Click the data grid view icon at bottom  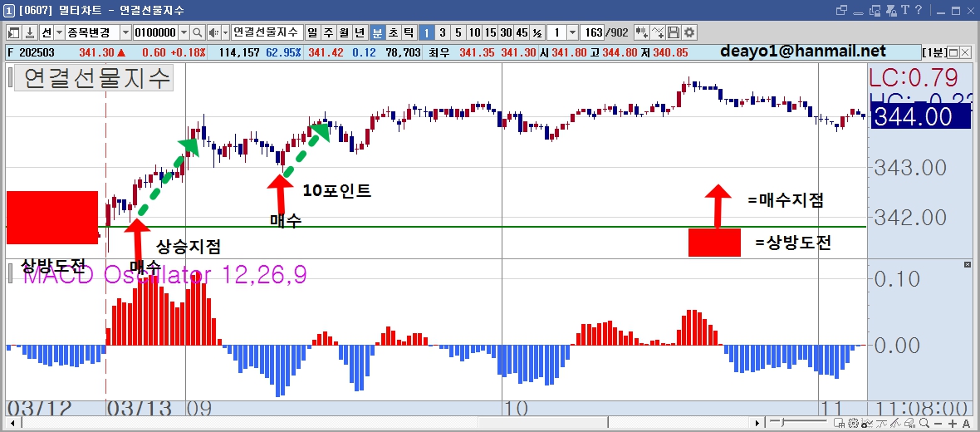[x=839, y=423]
